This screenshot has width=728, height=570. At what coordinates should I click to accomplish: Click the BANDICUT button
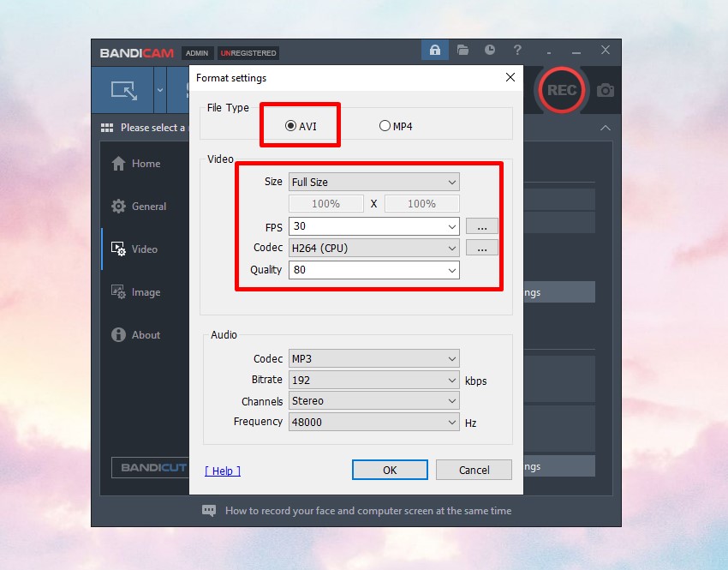click(151, 467)
